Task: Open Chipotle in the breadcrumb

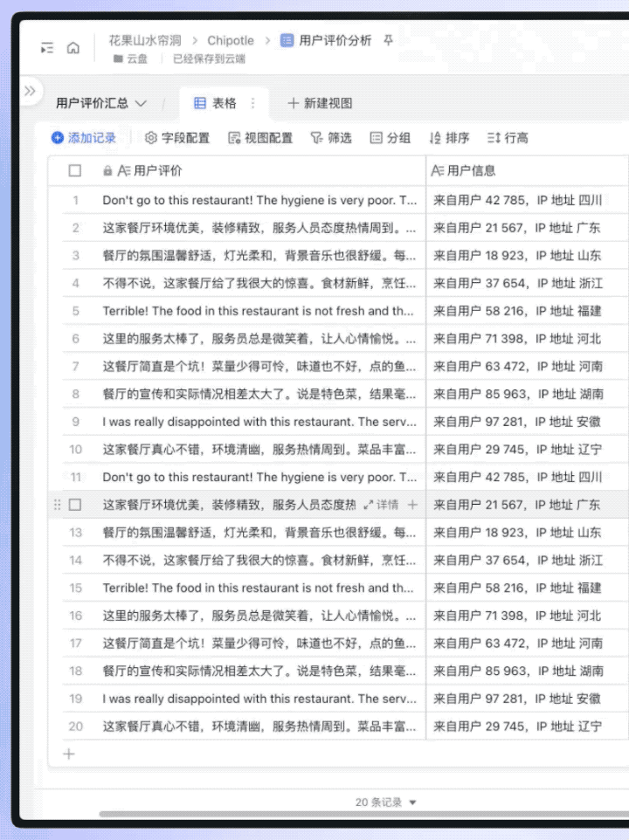Action: tap(231, 40)
